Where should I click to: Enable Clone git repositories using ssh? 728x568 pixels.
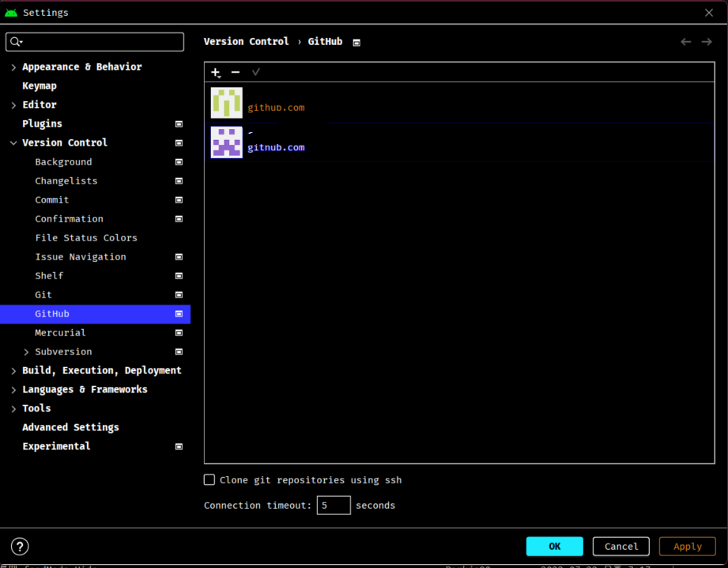pos(209,479)
